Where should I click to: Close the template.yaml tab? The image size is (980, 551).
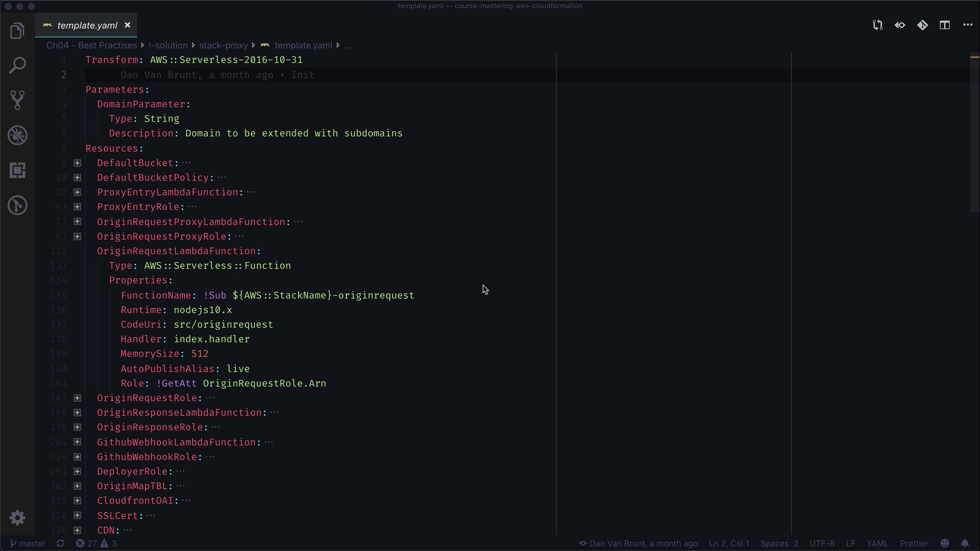point(128,25)
